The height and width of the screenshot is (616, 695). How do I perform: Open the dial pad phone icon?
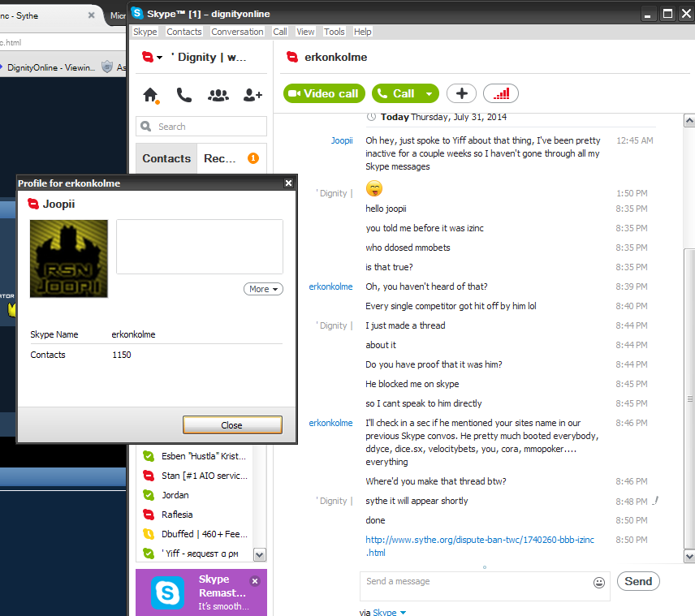(x=184, y=95)
